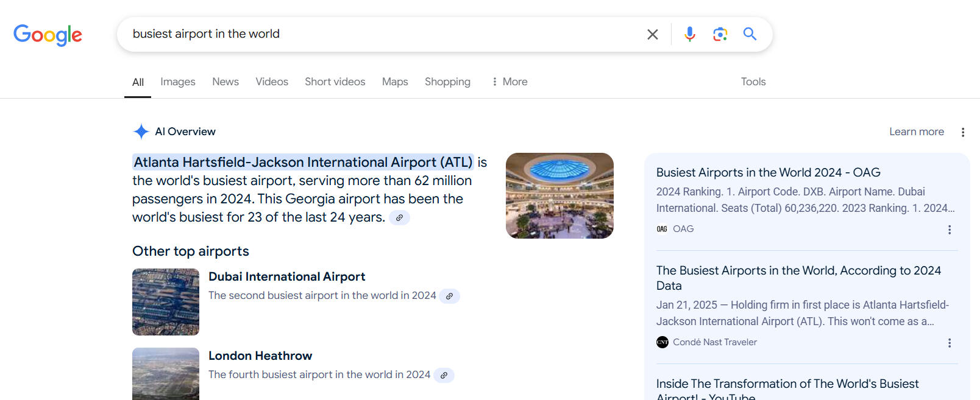Click the Google logo

(x=48, y=35)
